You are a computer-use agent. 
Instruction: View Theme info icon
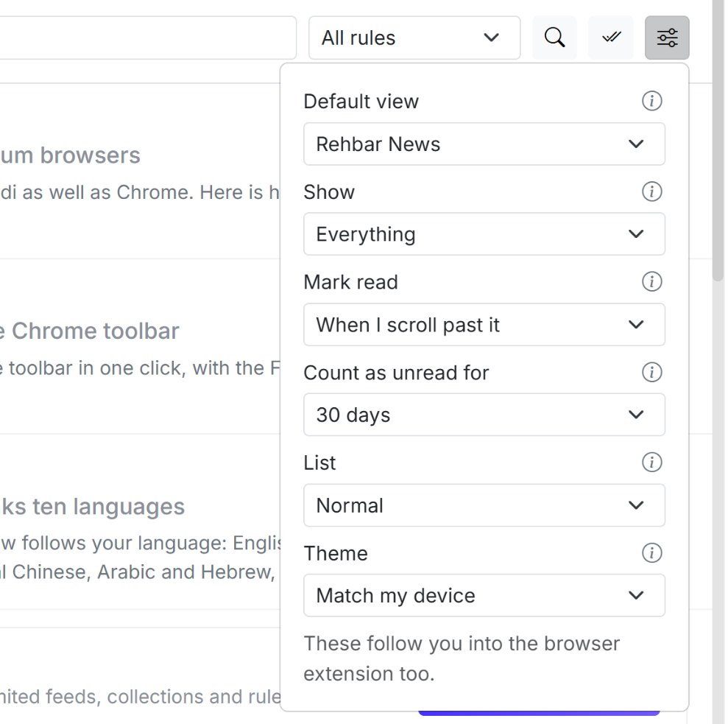pyautogui.click(x=652, y=553)
